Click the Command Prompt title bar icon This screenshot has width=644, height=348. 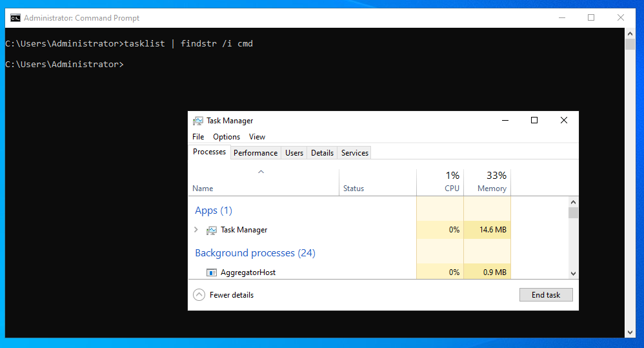15,17
